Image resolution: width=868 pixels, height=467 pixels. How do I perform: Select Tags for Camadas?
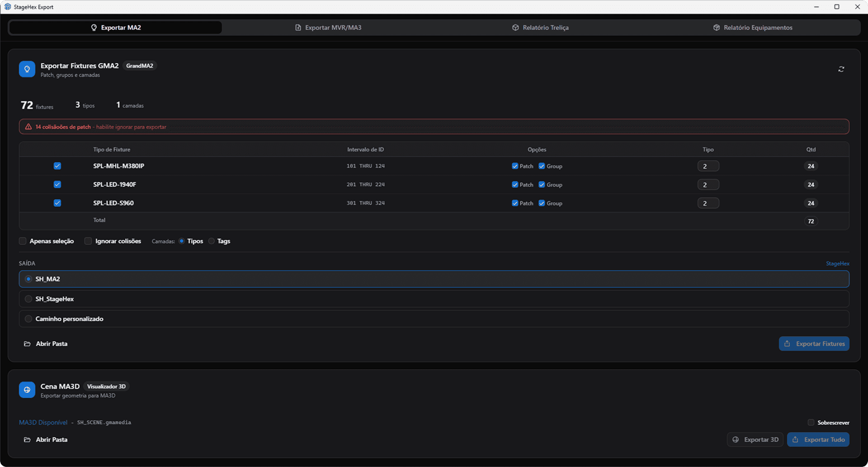pyautogui.click(x=211, y=241)
